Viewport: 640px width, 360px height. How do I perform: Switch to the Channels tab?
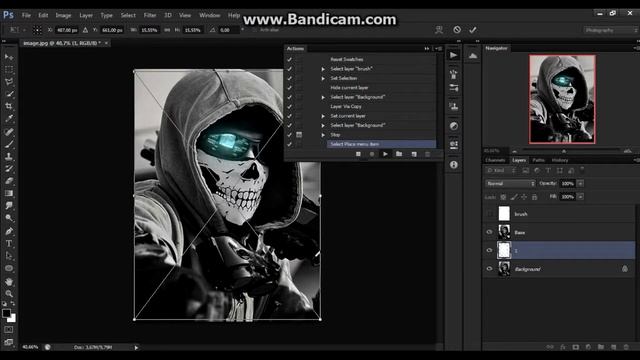click(495, 160)
